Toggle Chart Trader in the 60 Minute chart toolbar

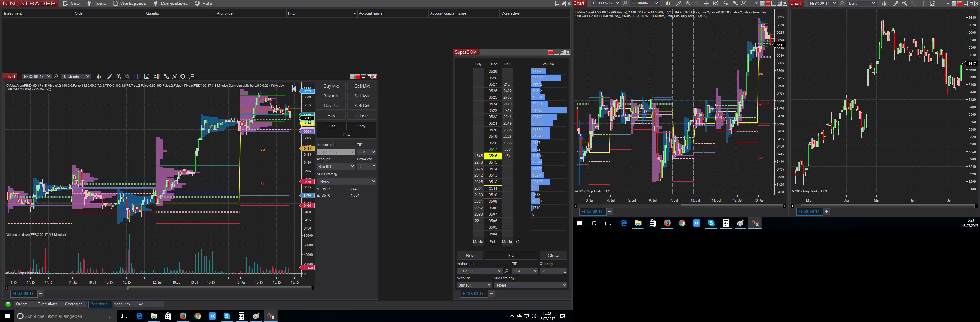pyautogui.click(x=726, y=3)
